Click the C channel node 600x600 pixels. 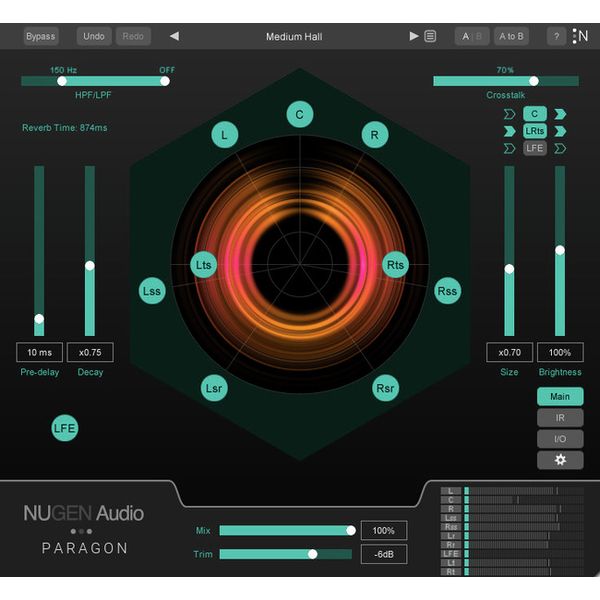tap(300, 114)
